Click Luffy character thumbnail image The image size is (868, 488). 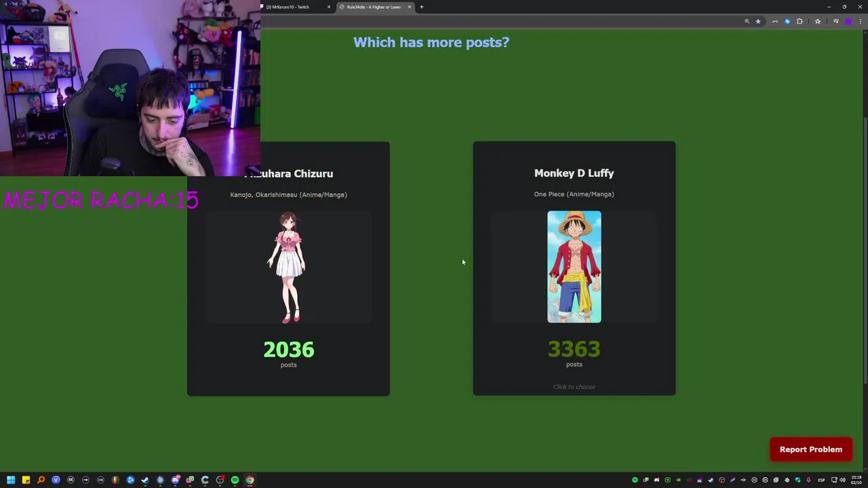click(x=574, y=266)
